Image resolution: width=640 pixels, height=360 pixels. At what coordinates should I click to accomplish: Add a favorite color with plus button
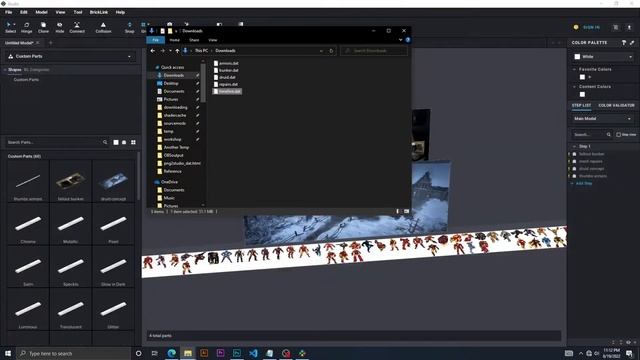click(x=589, y=77)
